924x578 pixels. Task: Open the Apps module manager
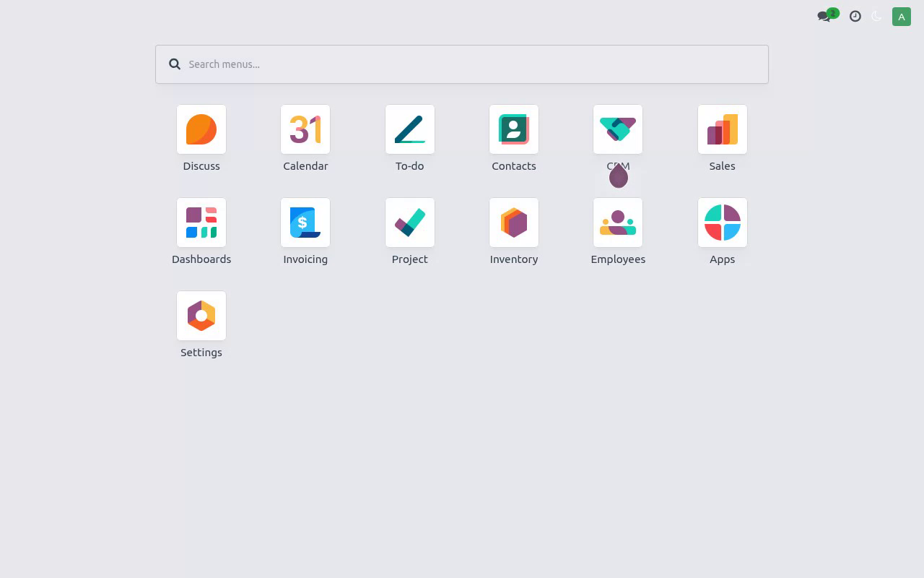(x=723, y=223)
